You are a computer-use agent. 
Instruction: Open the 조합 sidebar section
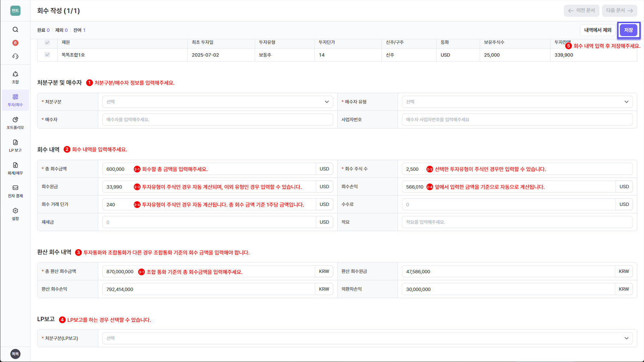[15, 77]
